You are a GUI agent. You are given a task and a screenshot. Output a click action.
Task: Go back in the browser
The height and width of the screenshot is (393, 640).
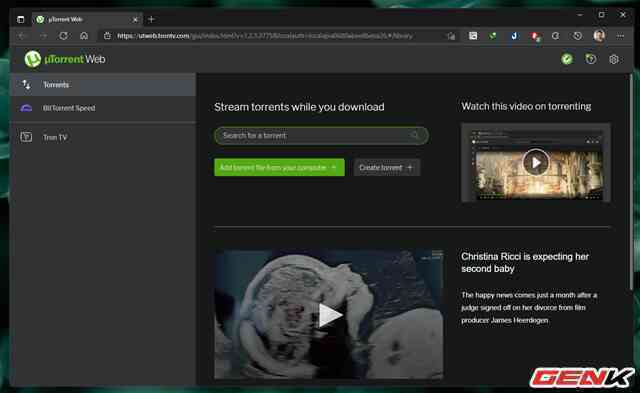coord(22,36)
